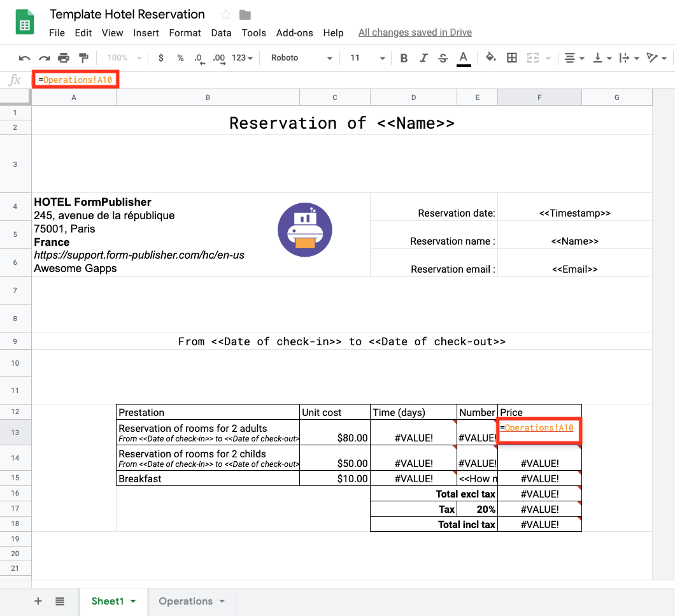Open the Tools menu

coord(253,32)
